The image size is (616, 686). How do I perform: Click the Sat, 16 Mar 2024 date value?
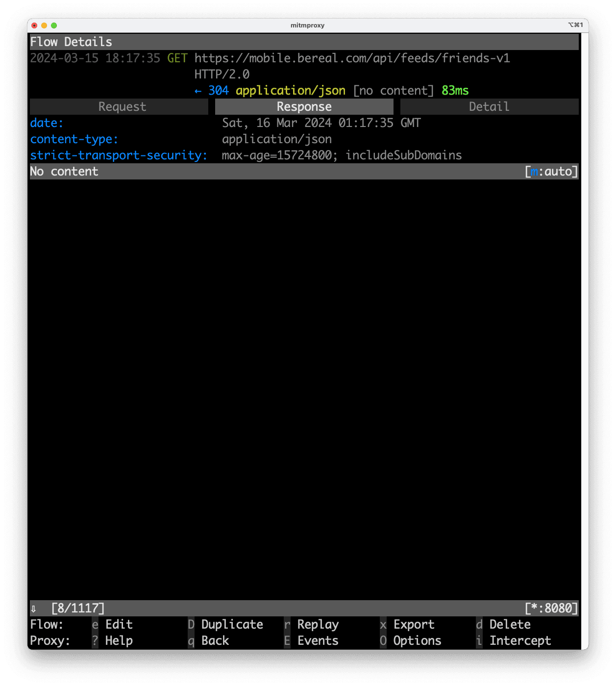tap(321, 123)
